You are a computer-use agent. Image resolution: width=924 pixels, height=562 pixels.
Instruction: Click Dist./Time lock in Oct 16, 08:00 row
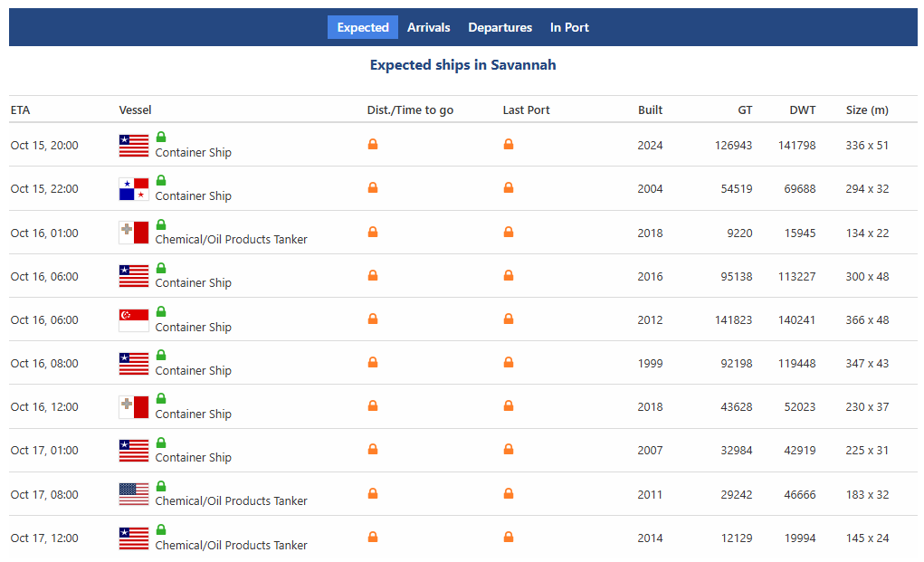(373, 362)
